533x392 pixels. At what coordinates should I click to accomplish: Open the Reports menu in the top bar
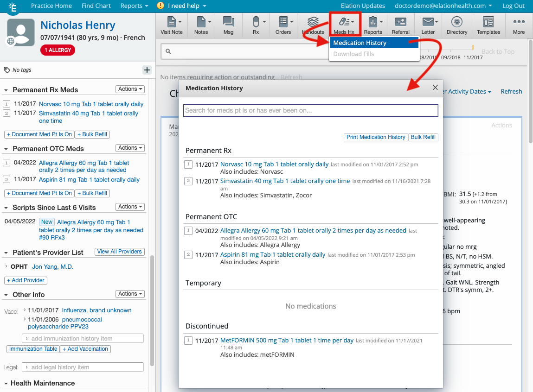[134, 6]
